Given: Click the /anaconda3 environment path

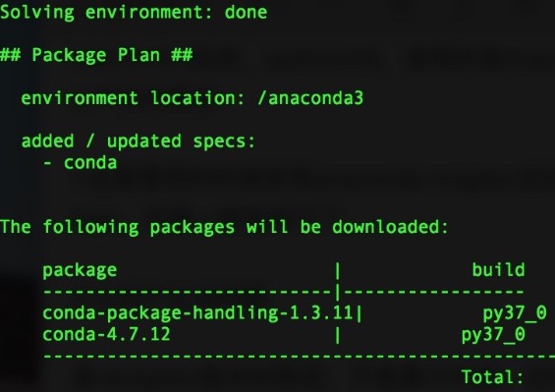Looking at the screenshot, I should pos(310,98).
